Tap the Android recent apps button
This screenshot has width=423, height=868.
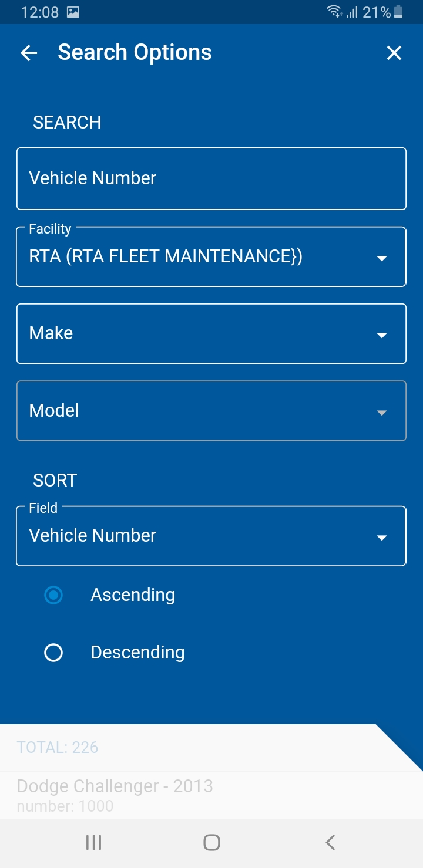point(93,843)
